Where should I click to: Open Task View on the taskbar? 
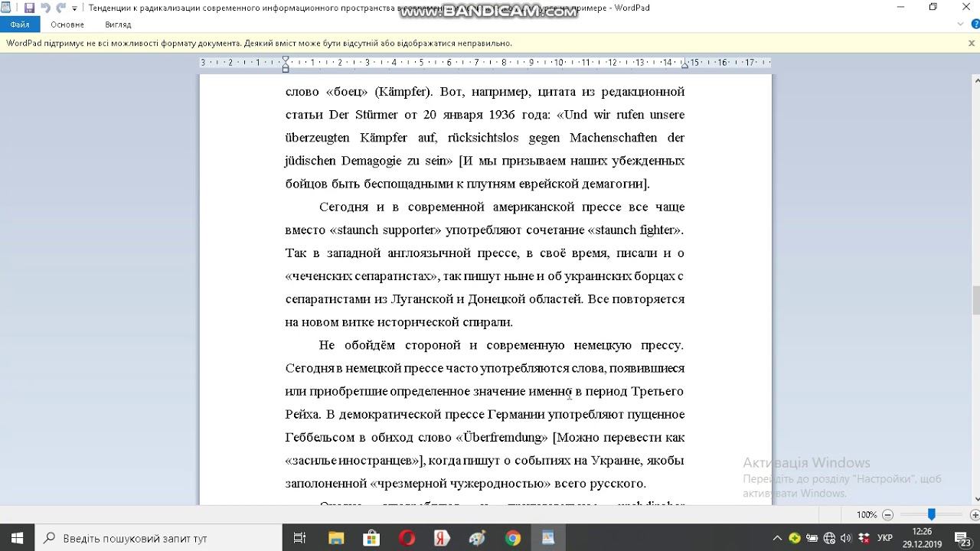300,538
